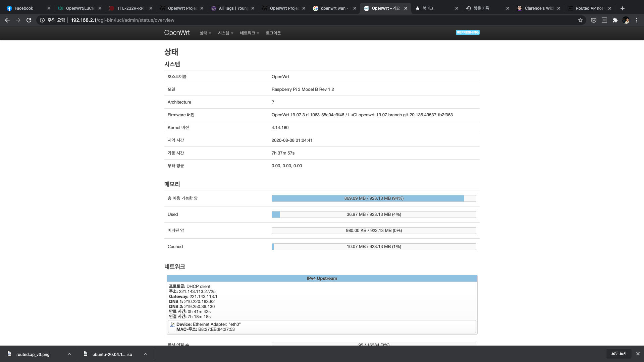Switch to the Facebook tab
This screenshot has width=644, height=362.
[x=24, y=8]
